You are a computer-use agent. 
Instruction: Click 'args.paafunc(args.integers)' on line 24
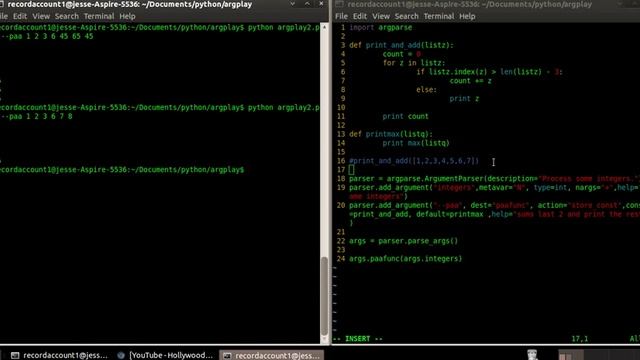(x=405, y=259)
